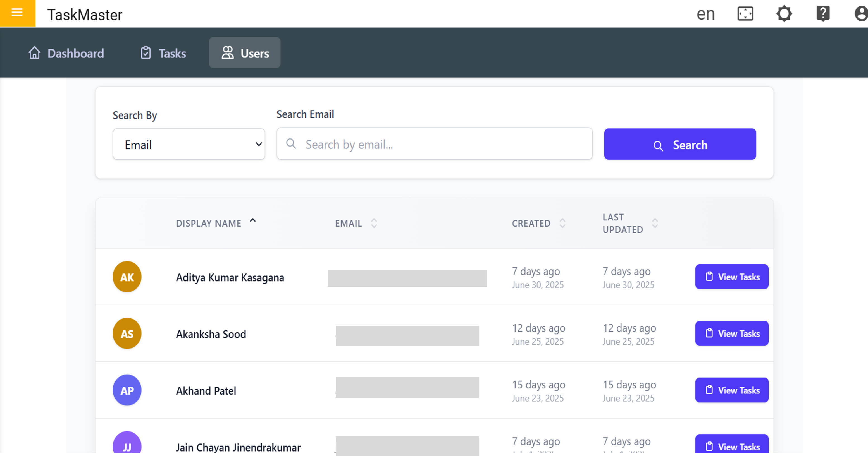The width and height of the screenshot is (868, 456).
Task: Click the AP avatar for Akhand Patel
Action: (127, 390)
